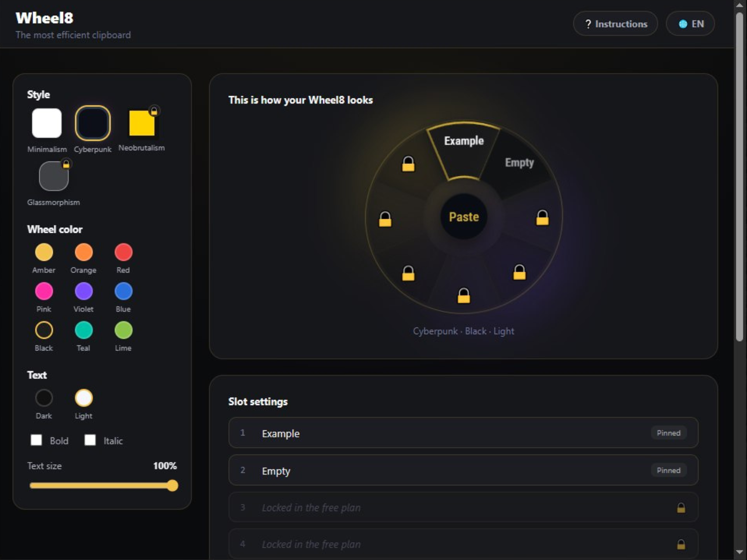Set text color to Dark
The width and height of the screenshot is (747, 560).
[x=44, y=398]
